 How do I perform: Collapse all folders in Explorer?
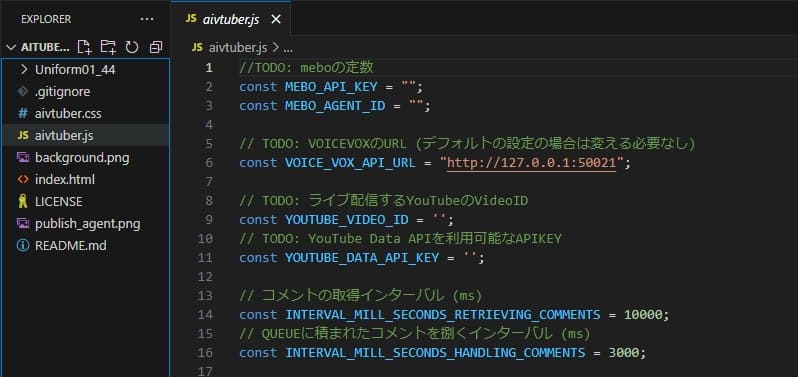pos(156,47)
